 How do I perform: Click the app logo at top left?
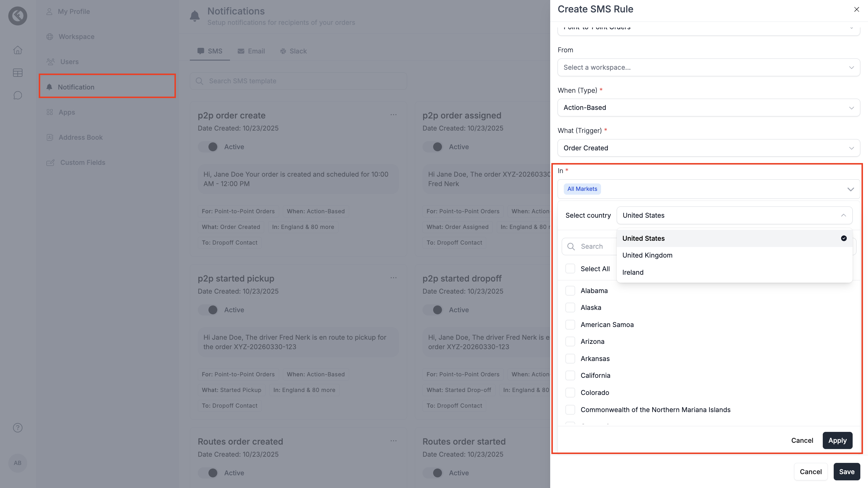[17, 15]
